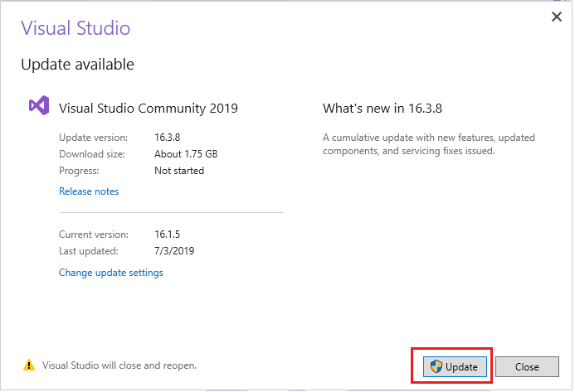This screenshot has height=392, width=575.
Task: Click the Visual Studio purple title text
Action: tap(76, 28)
